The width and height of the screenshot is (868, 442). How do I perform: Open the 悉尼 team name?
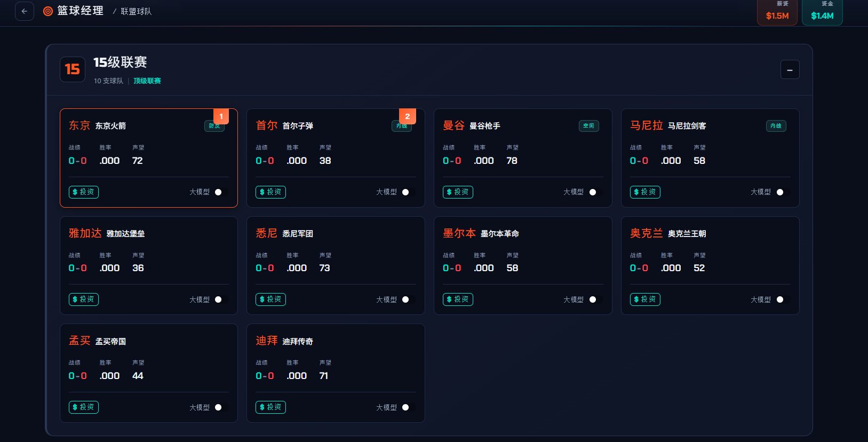[x=267, y=233]
